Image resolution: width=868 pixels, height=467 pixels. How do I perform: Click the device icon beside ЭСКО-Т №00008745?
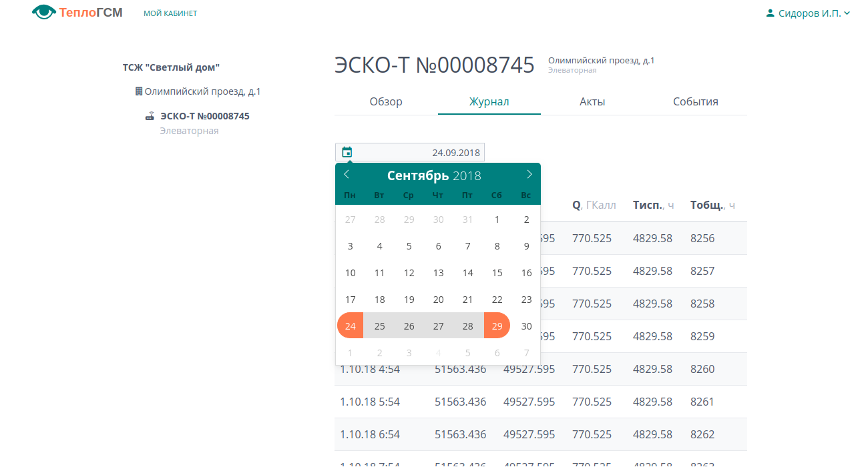150,116
